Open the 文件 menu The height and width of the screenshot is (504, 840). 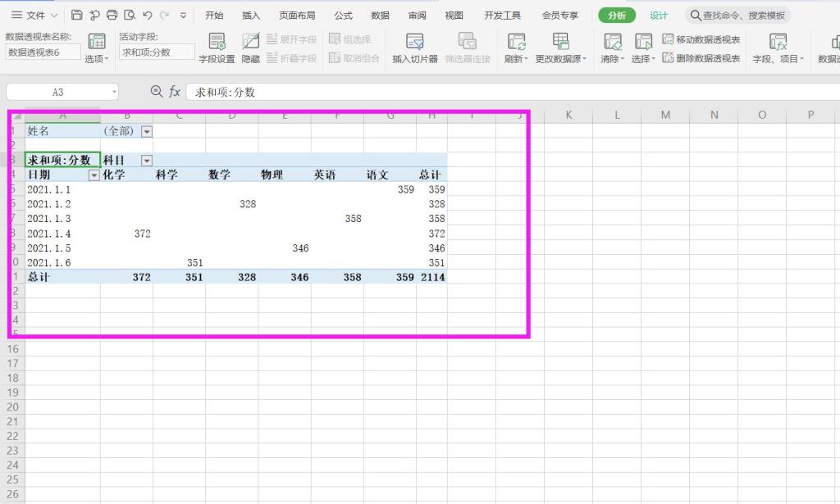coord(34,15)
